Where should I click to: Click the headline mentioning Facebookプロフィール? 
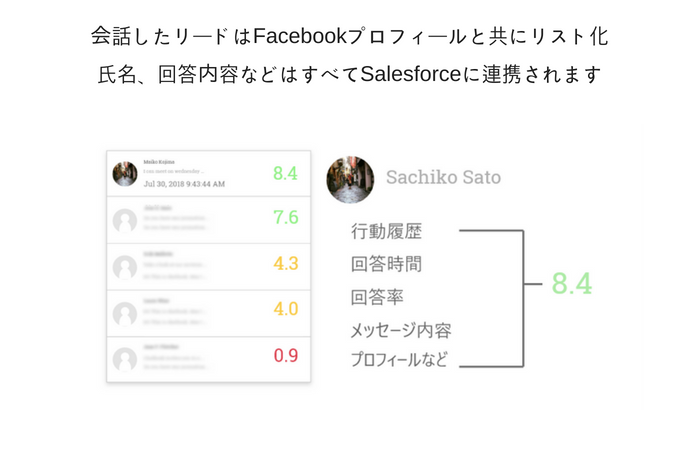pyautogui.click(x=350, y=36)
